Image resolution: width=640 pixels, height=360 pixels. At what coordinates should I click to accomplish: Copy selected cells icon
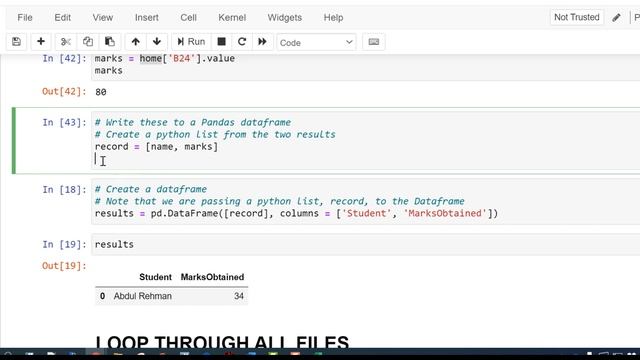[x=87, y=42]
